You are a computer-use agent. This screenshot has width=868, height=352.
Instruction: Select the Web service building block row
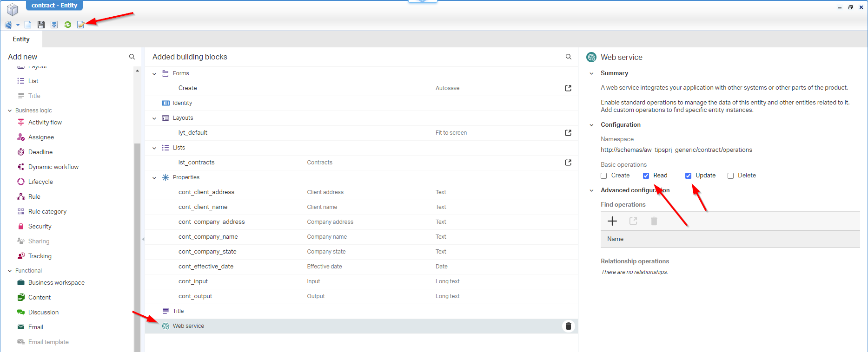point(361,326)
